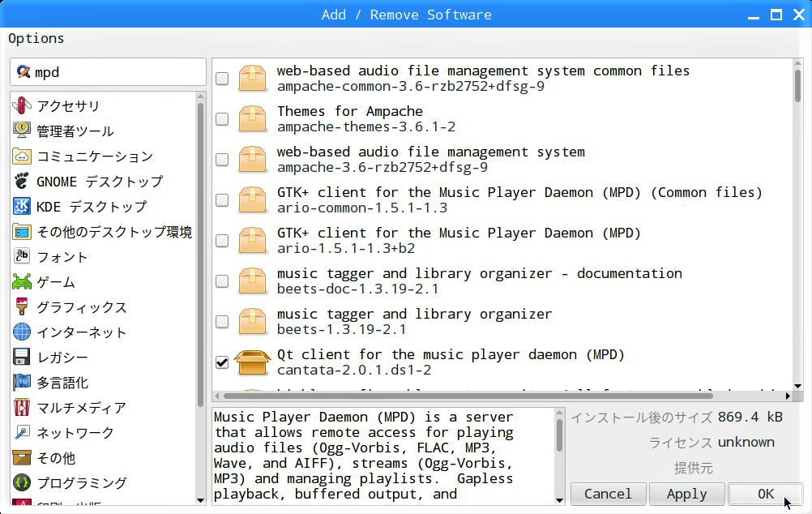
Task: Click the package list scroll up arrow
Action: (x=797, y=63)
